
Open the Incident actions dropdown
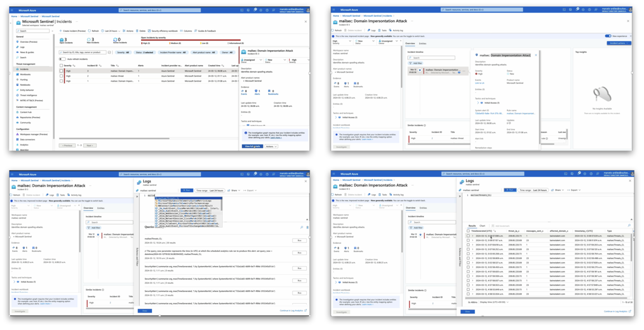(x=619, y=43)
